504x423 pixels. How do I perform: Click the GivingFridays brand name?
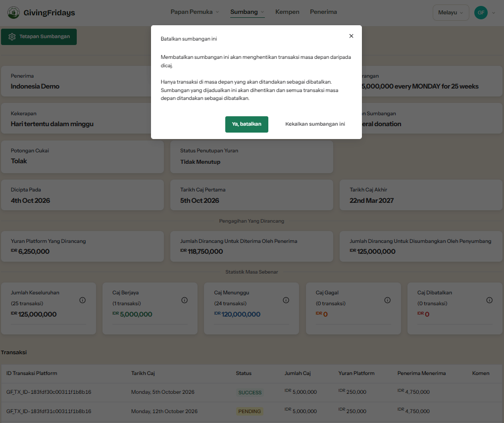pos(49,12)
